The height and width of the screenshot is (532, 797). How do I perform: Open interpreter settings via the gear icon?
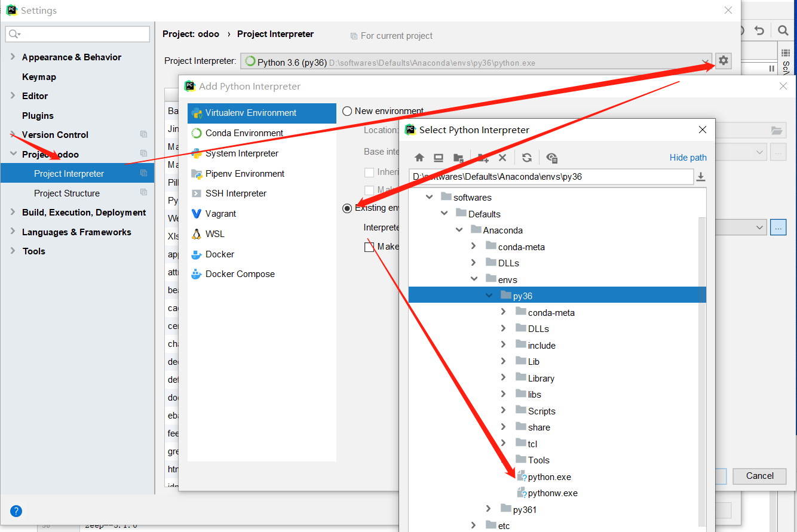point(723,60)
